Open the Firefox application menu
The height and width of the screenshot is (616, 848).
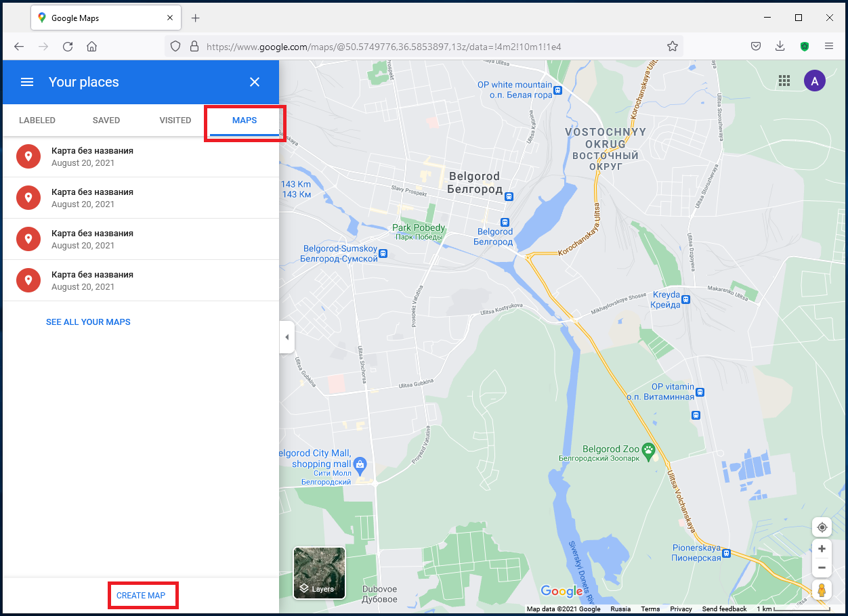click(x=829, y=47)
